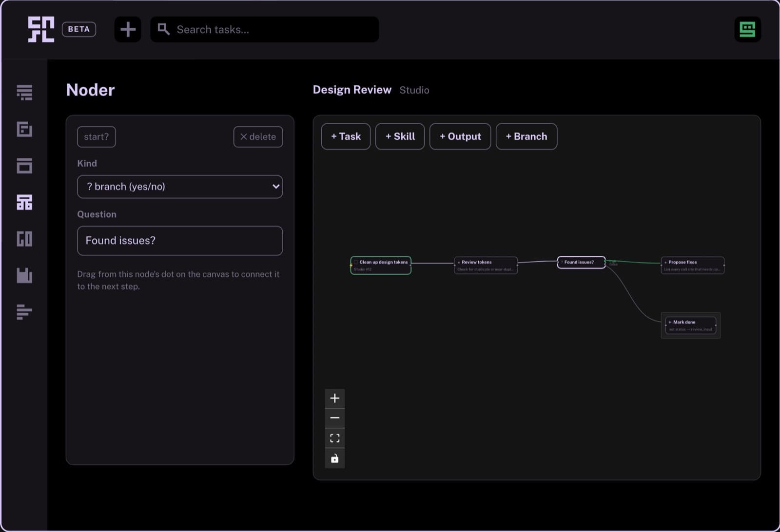Delete the selected node
Screen dimensions: 780x532
(258, 137)
